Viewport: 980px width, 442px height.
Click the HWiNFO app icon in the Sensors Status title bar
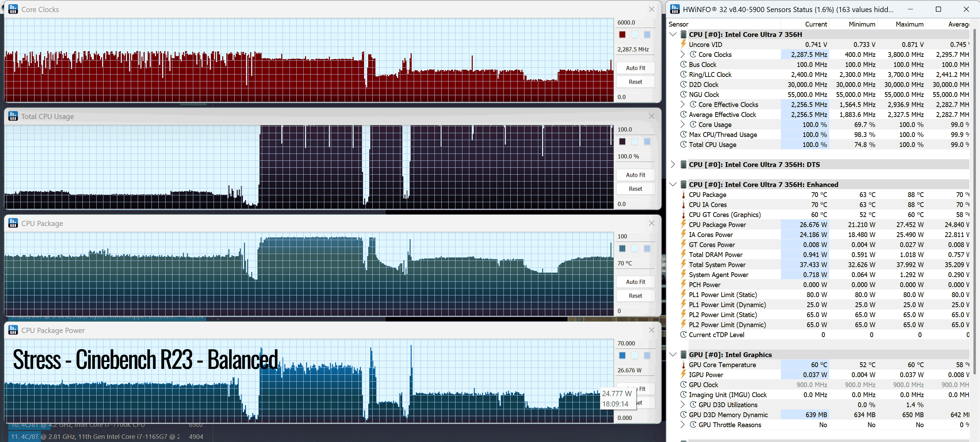[x=675, y=9]
